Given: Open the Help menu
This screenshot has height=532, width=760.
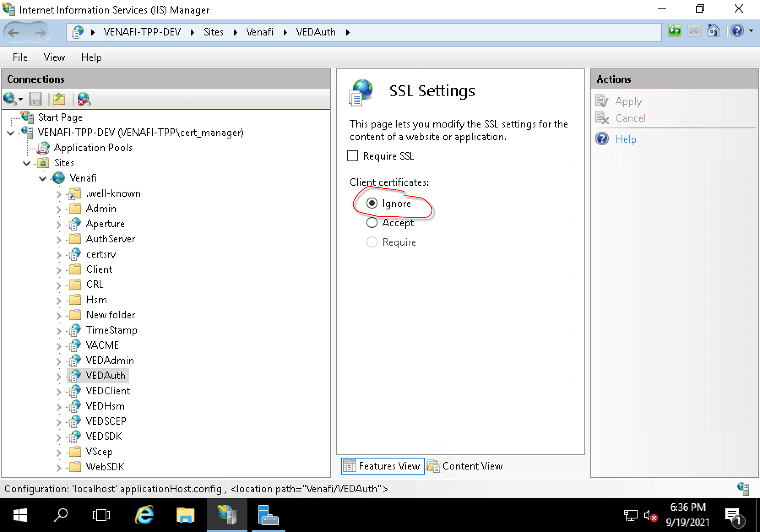Looking at the screenshot, I should pos(91,57).
